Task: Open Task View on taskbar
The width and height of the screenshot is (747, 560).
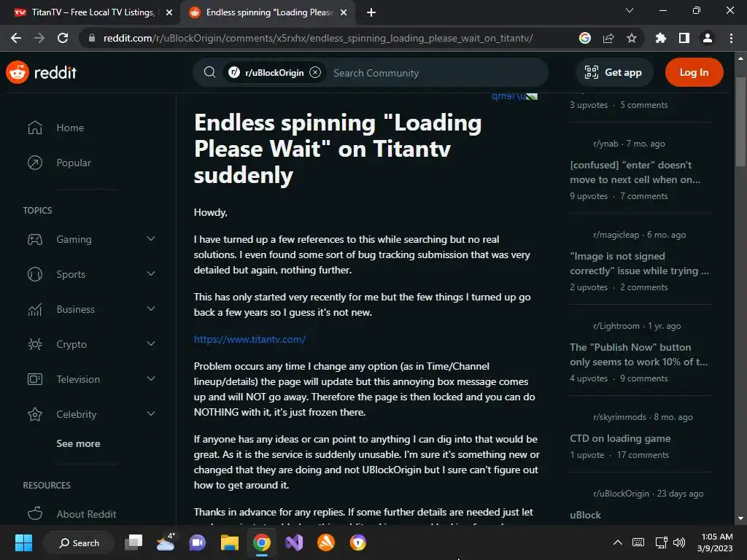Action: coord(133,542)
